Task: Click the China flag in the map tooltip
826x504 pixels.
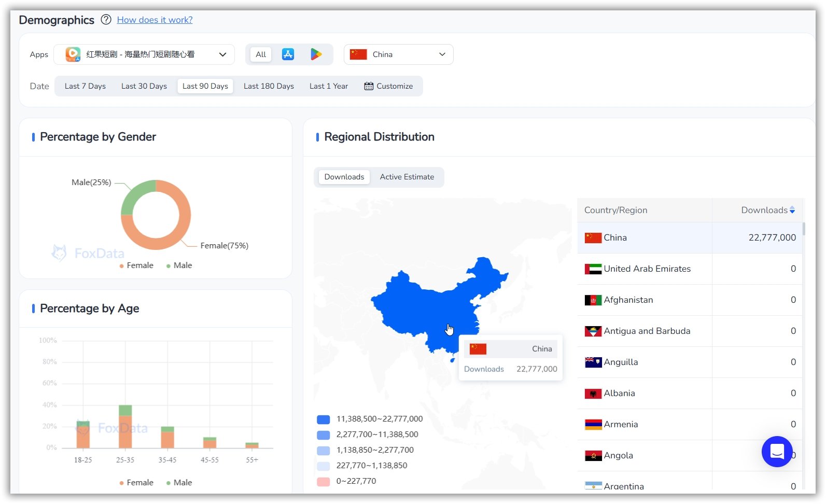Action: [478, 349]
